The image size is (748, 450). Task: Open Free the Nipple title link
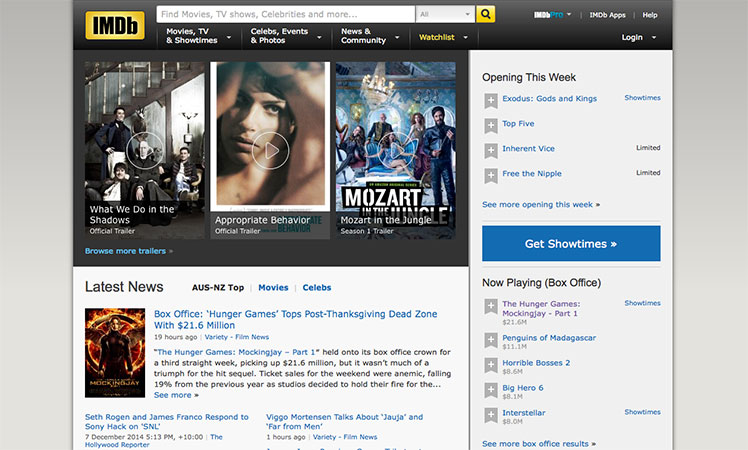tap(532, 174)
